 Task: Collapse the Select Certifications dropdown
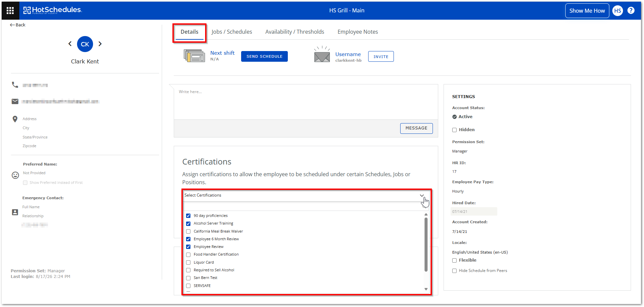tap(422, 196)
